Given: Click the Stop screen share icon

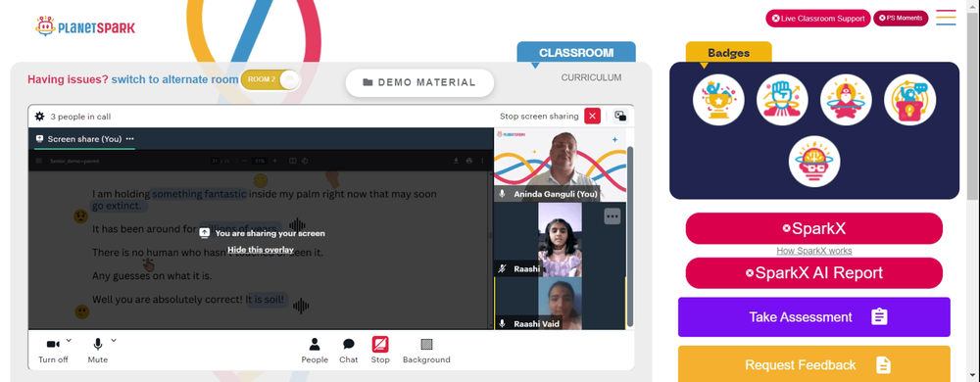Looking at the screenshot, I should (x=380, y=351).
